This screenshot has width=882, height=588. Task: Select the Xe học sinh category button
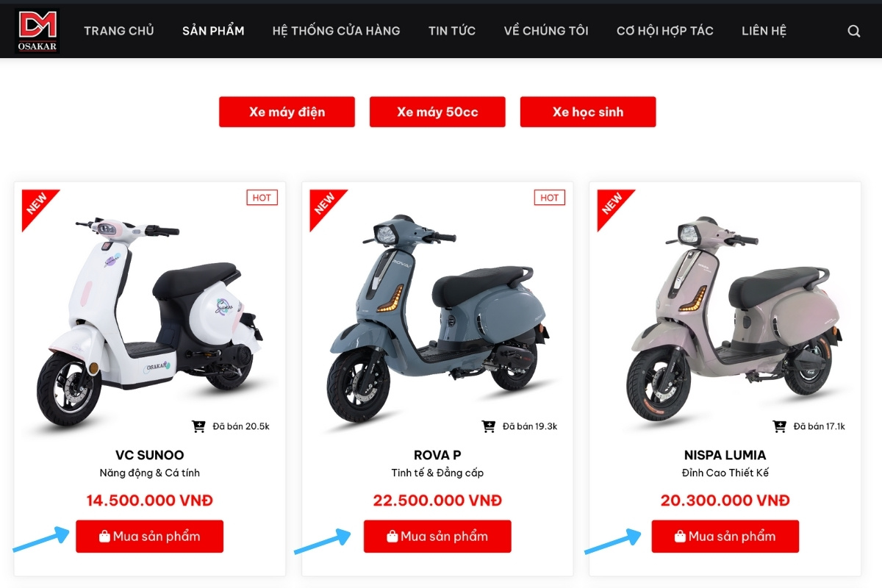[x=588, y=112]
